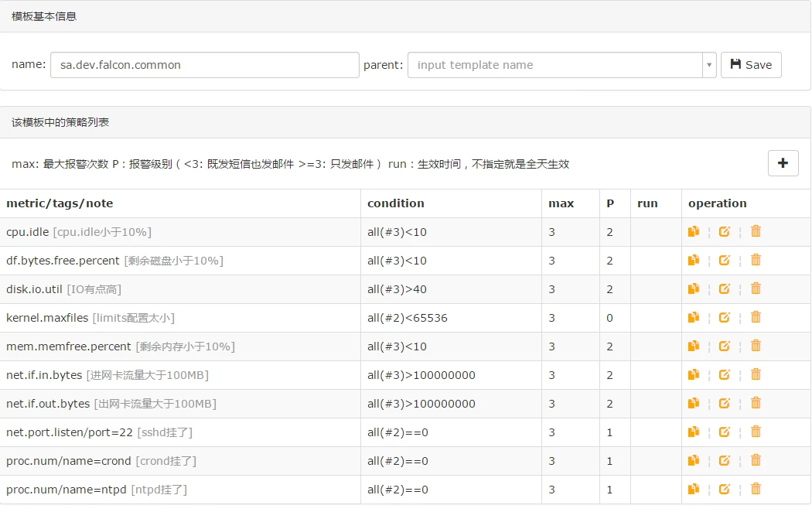Edit the df.bytes.free.percent strategy
Image resolution: width=812 pixels, height=512 pixels.
(725, 260)
